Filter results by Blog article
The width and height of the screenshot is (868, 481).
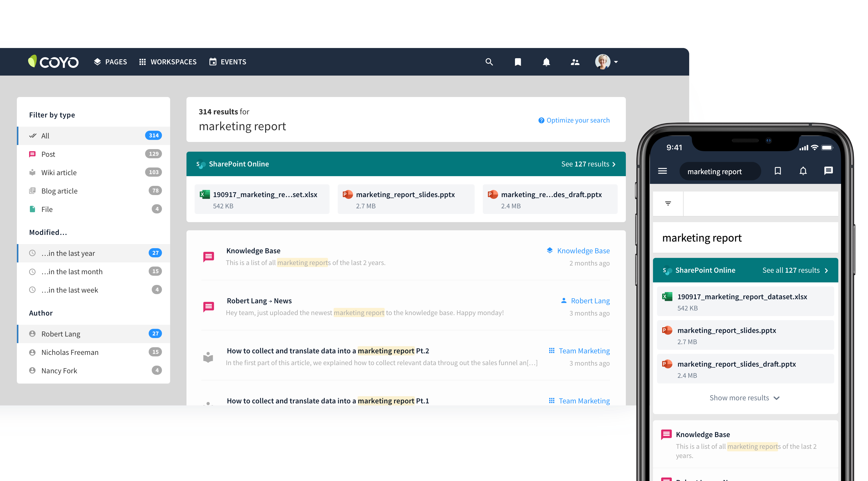pos(94,191)
